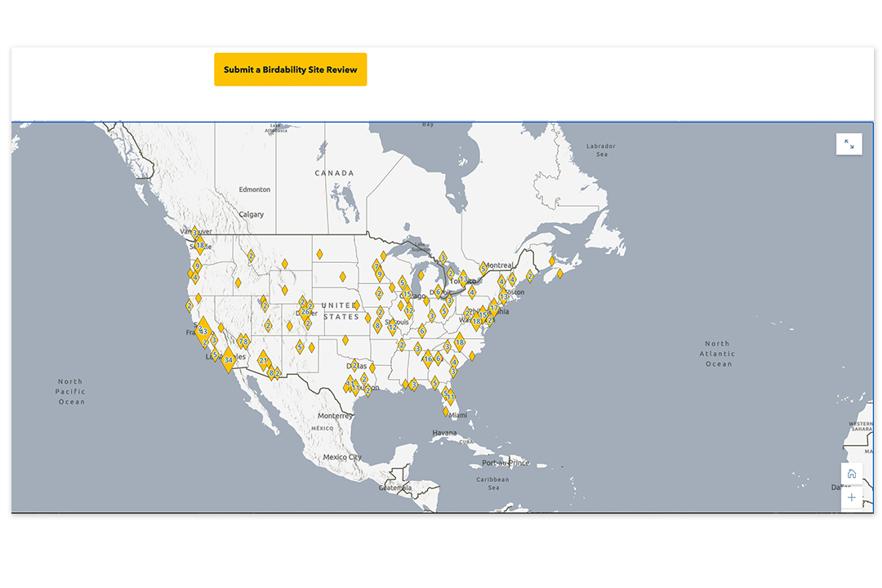Click the Submit a Birdability Site Review button
The width and height of the screenshot is (882, 588).
click(290, 69)
